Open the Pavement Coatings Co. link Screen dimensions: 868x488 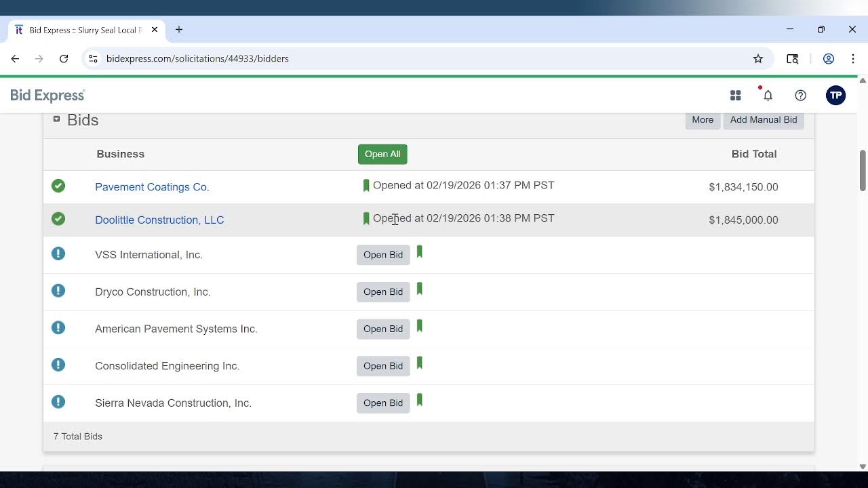152,187
